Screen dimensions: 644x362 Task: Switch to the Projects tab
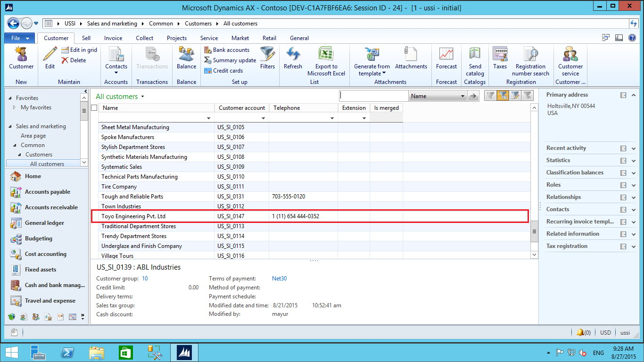177,38
